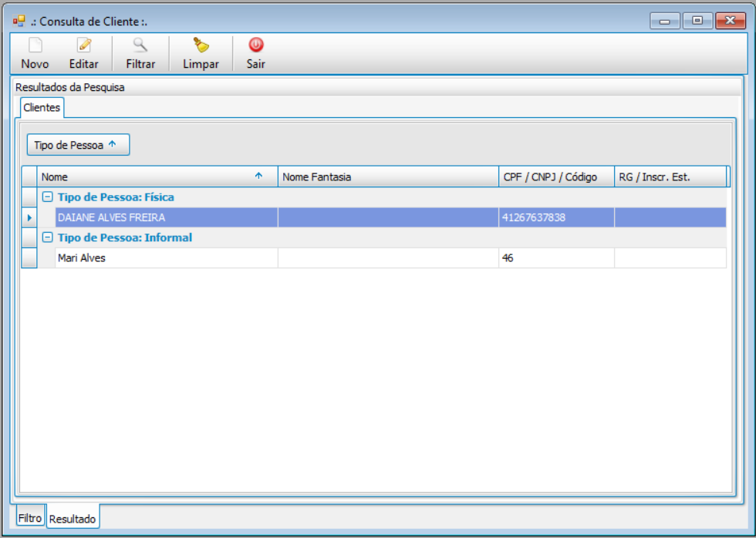Click the row selector beside Mari Alves

[x=29, y=257]
